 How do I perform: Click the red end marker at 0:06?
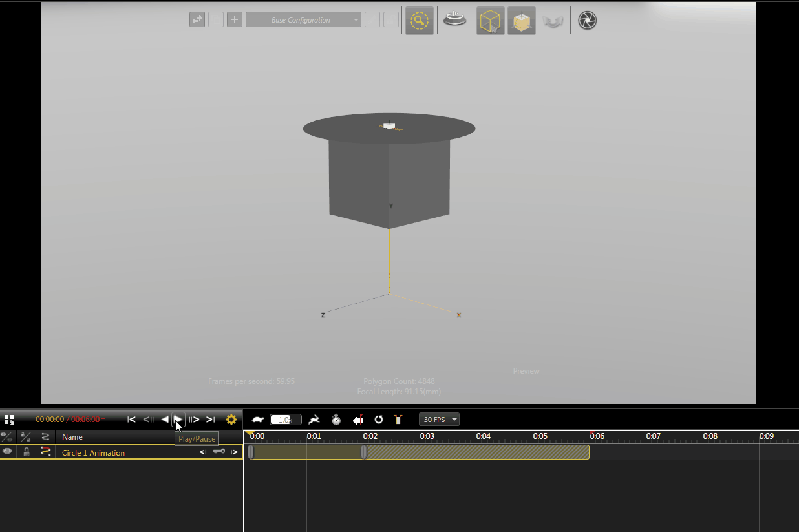(591, 433)
